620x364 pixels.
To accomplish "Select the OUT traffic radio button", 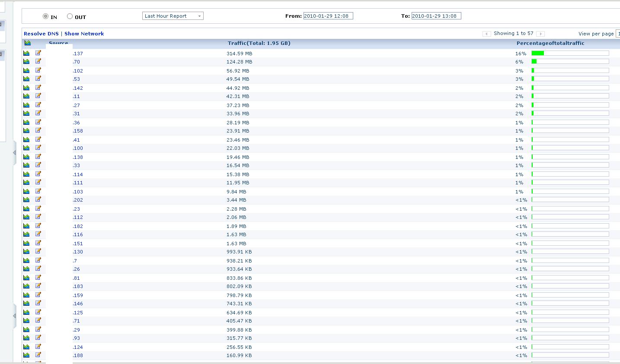I will coord(70,16).
